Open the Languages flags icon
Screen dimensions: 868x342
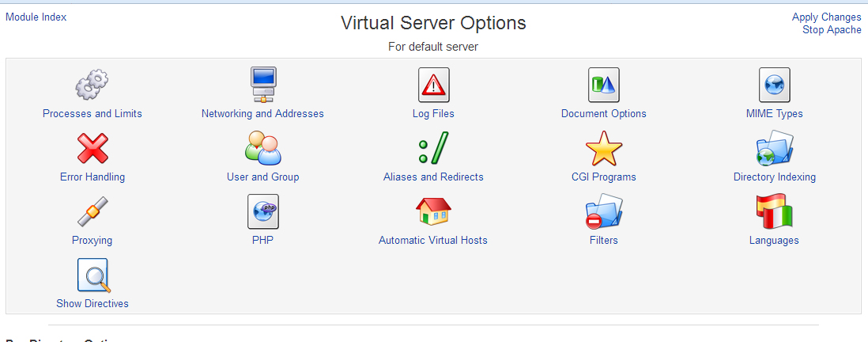774,211
